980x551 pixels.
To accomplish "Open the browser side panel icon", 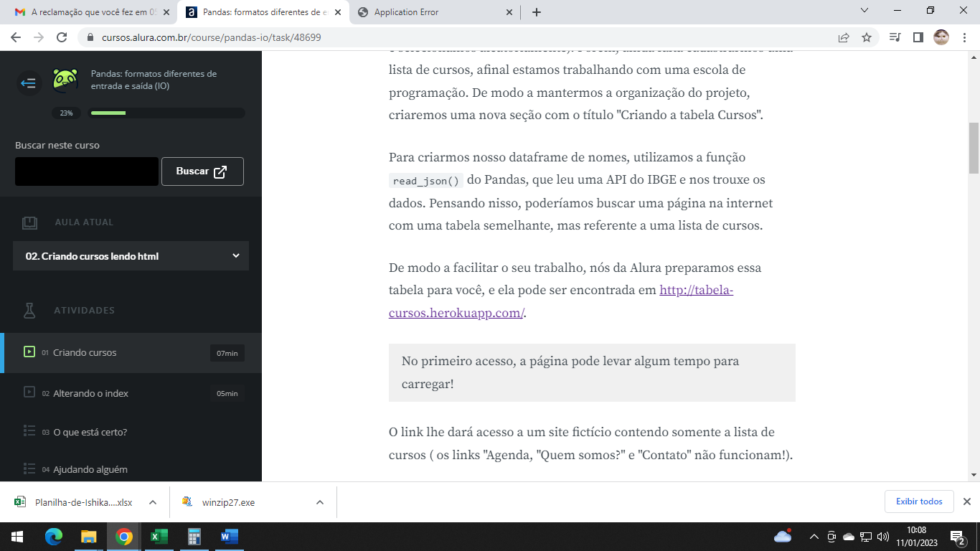I will [918, 37].
